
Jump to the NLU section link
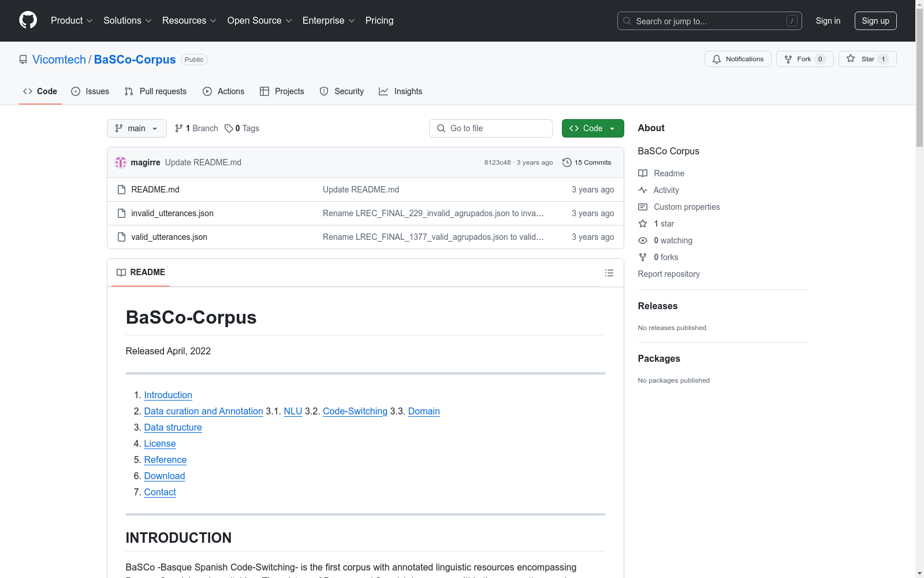tap(293, 411)
